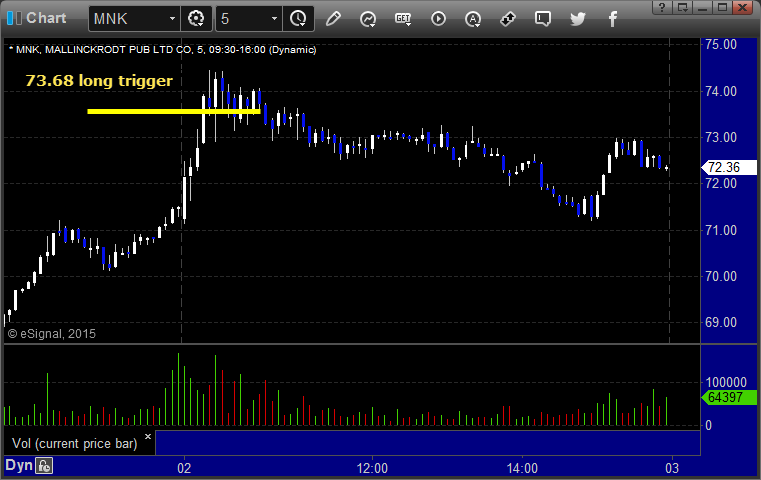Minimize the chart window

(x=703, y=7)
